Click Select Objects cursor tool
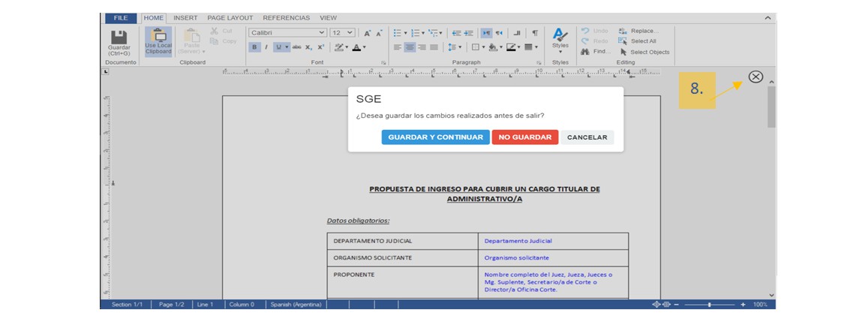The height and width of the screenshot is (328, 868). click(x=623, y=53)
